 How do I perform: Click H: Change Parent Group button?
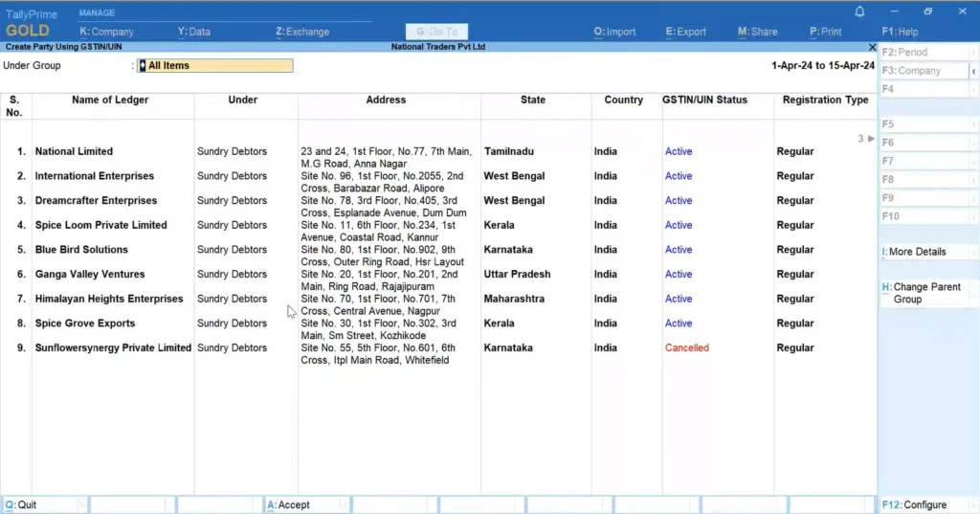927,293
